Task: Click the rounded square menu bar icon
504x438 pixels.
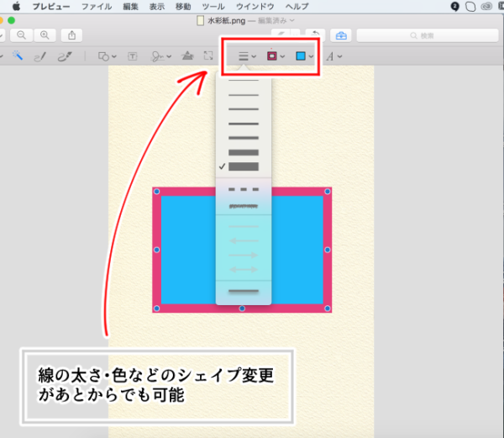Action: (x=470, y=7)
